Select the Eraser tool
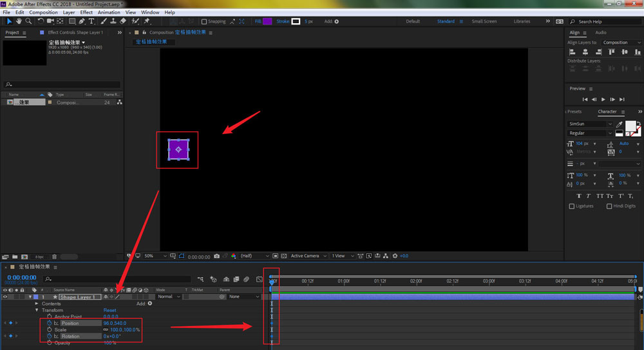The height and width of the screenshot is (350, 644). click(x=123, y=21)
